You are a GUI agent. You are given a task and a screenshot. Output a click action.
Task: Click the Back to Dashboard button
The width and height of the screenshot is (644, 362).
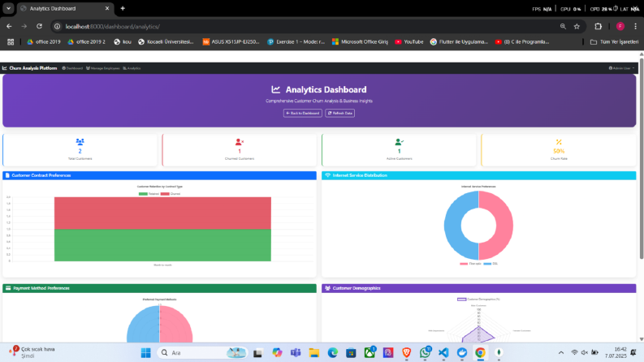303,113
